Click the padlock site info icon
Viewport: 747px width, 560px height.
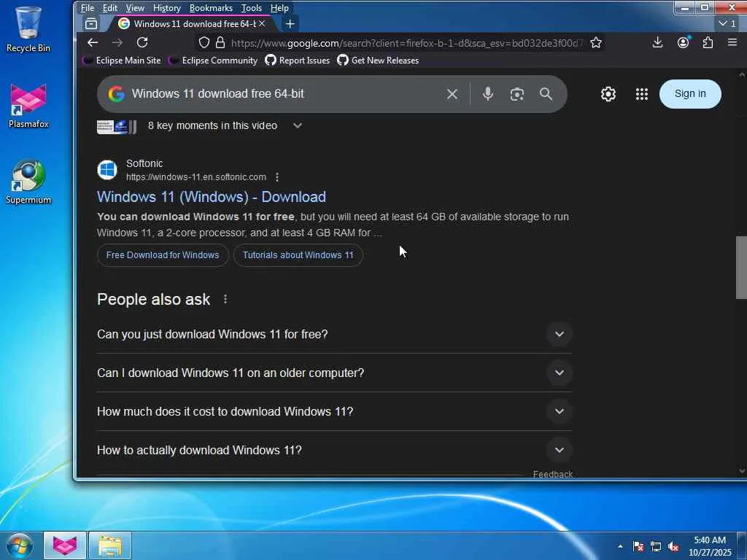tap(220, 43)
